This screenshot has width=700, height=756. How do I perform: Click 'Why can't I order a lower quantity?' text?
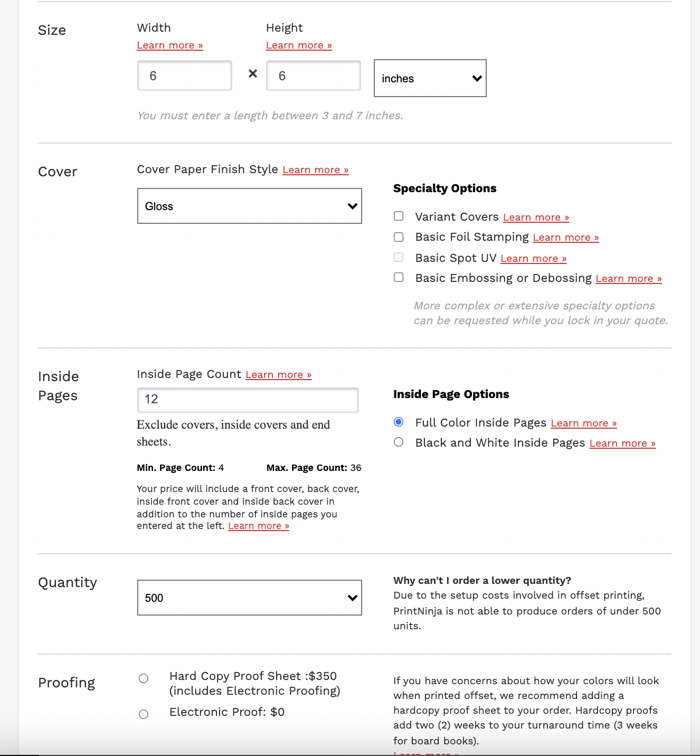coord(483,581)
